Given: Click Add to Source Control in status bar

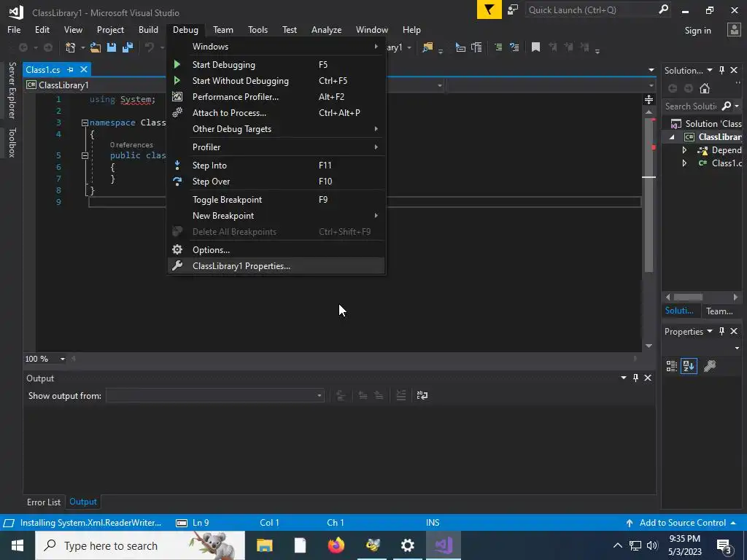Looking at the screenshot, I should click(682, 522).
